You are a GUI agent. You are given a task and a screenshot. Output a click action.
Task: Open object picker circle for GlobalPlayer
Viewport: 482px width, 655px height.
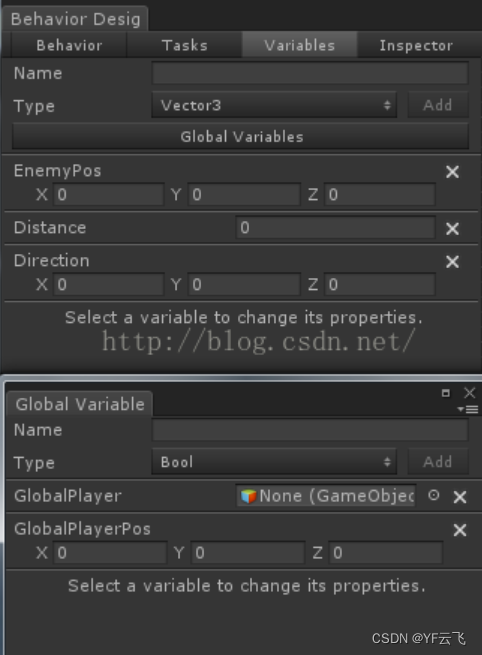click(434, 495)
